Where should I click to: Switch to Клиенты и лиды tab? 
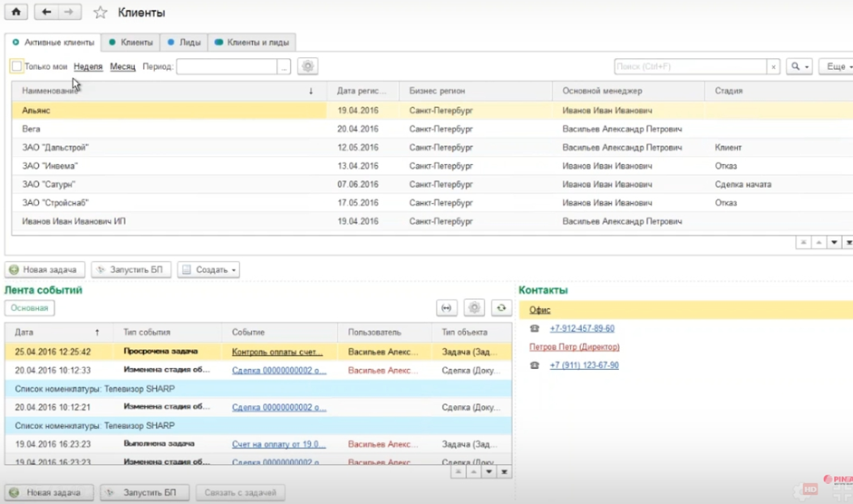(x=252, y=42)
